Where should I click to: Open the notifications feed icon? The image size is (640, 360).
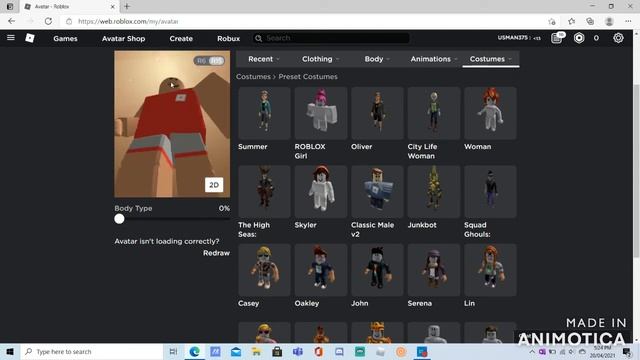(557, 38)
